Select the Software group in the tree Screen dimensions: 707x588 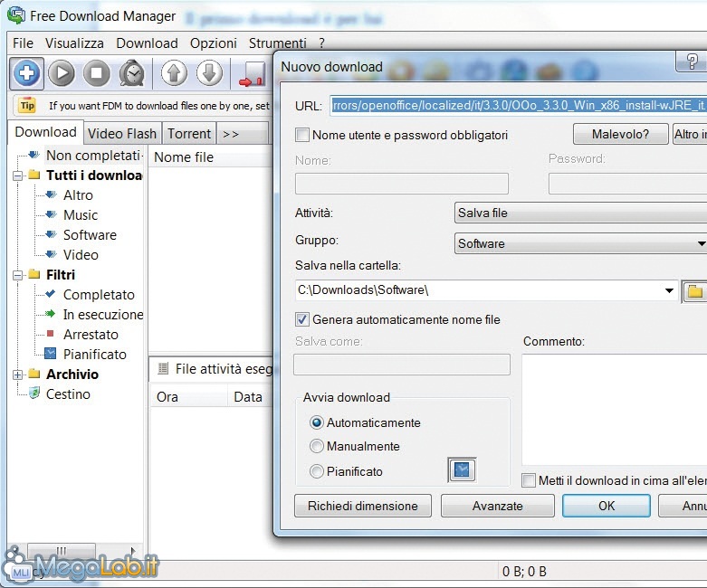pyautogui.click(x=90, y=235)
